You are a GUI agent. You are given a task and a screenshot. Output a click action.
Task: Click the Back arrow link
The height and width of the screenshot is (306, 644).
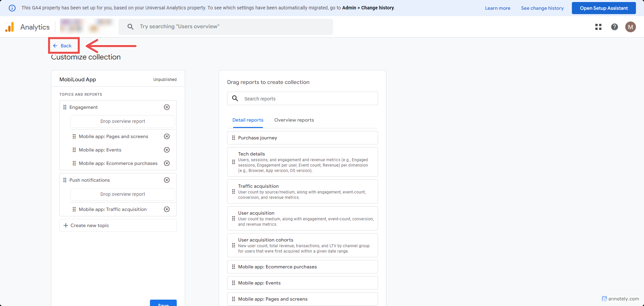tap(62, 46)
